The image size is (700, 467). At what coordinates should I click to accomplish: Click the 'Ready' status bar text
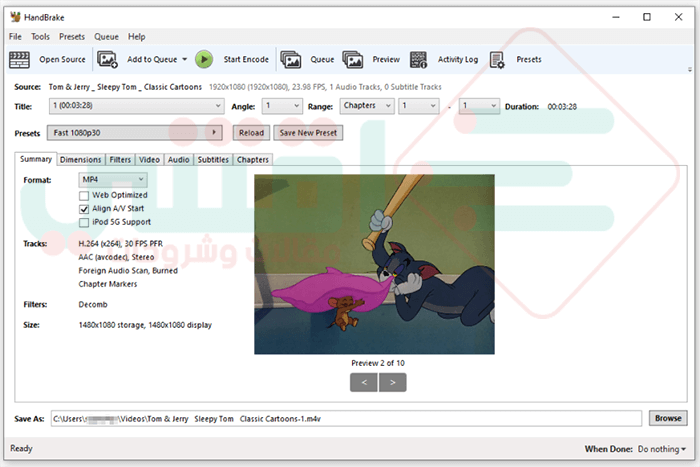[21, 448]
